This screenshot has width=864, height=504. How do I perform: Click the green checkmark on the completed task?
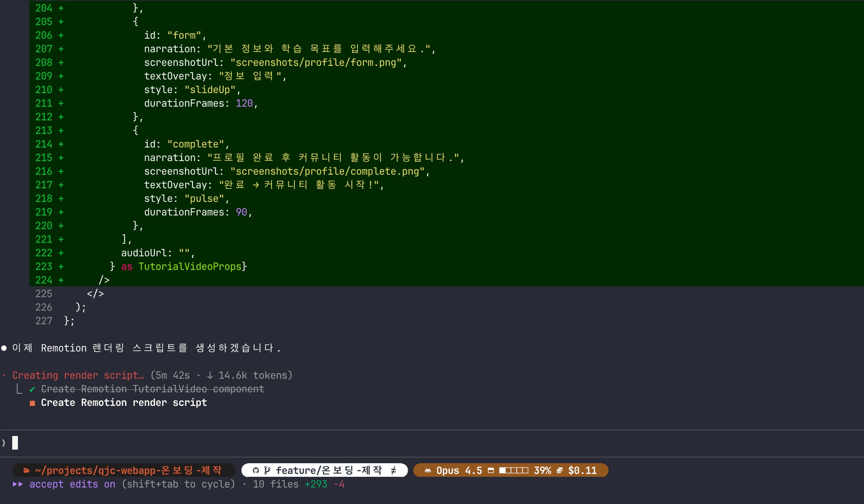pyautogui.click(x=32, y=389)
